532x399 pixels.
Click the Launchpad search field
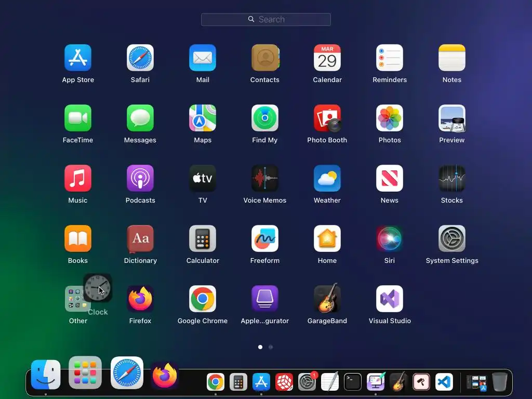pyautogui.click(x=266, y=19)
